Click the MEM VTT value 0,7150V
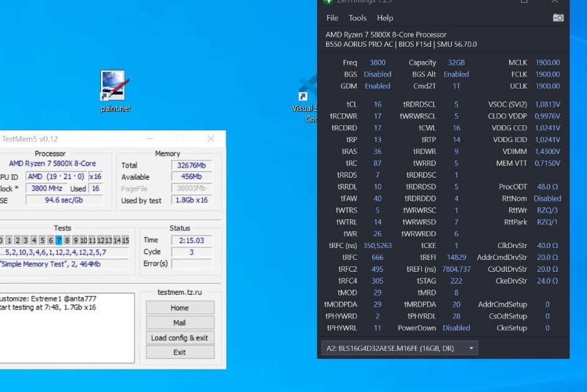This screenshot has height=392, width=587. 547,163
